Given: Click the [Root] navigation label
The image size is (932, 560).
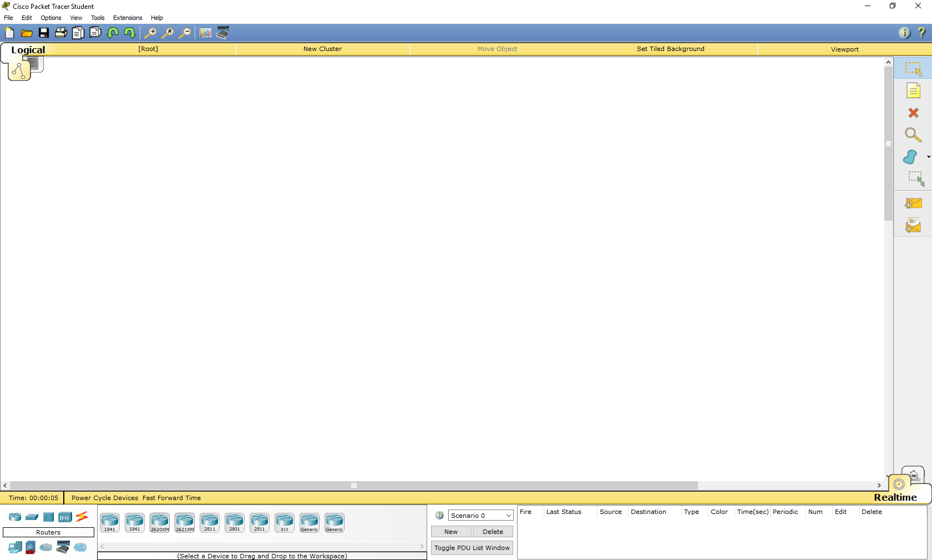Looking at the screenshot, I should [x=148, y=49].
